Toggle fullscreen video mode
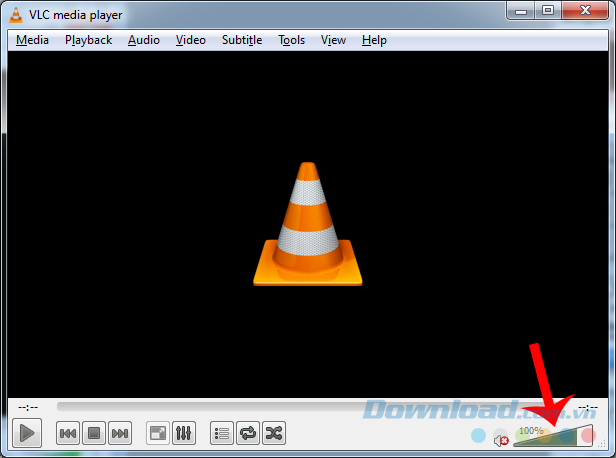 pos(158,433)
